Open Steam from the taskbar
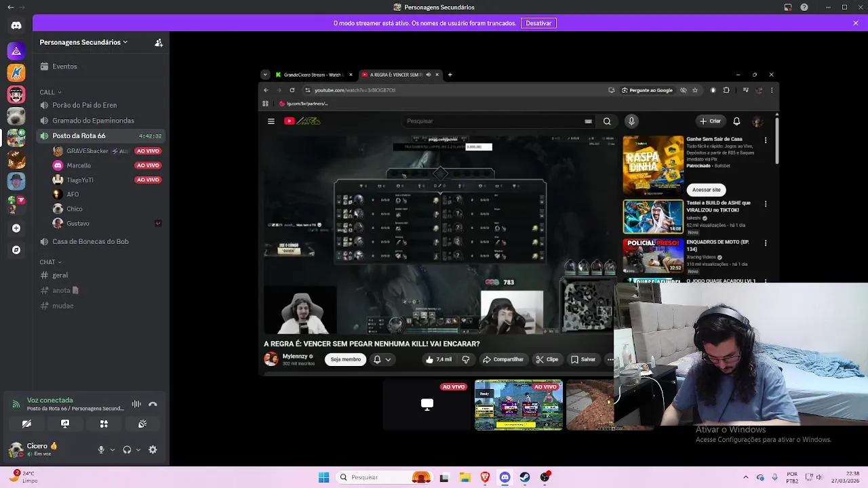 pyautogui.click(x=525, y=477)
